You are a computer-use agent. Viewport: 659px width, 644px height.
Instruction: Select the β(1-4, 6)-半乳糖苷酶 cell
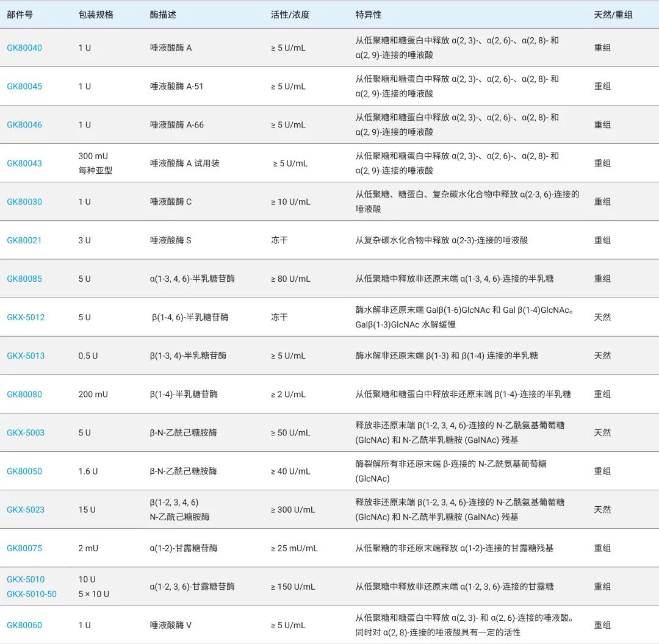point(190,317)
